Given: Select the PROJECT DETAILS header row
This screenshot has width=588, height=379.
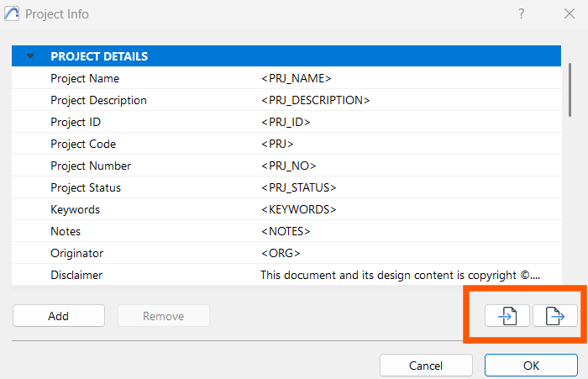Looking at the screenshot, I should 286,56.
